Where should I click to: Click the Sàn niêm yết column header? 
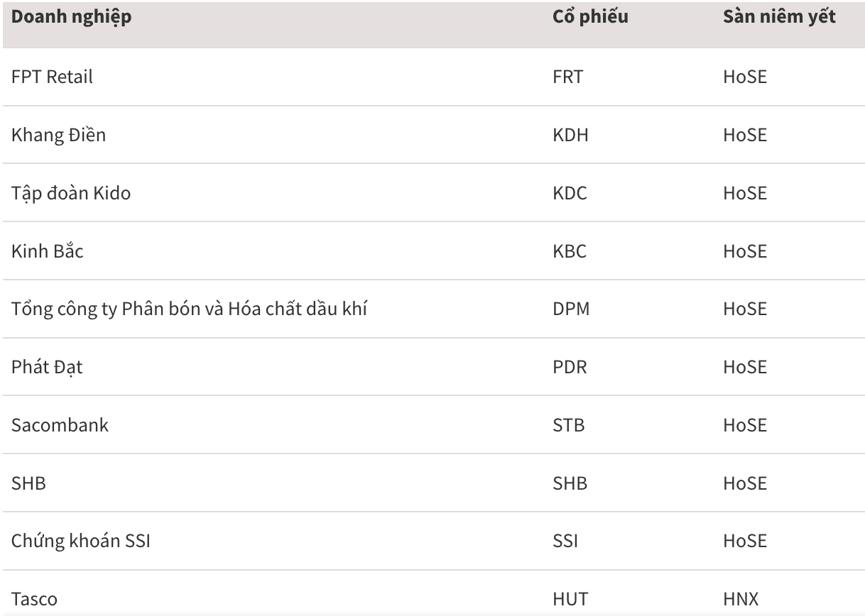point(779,18)
